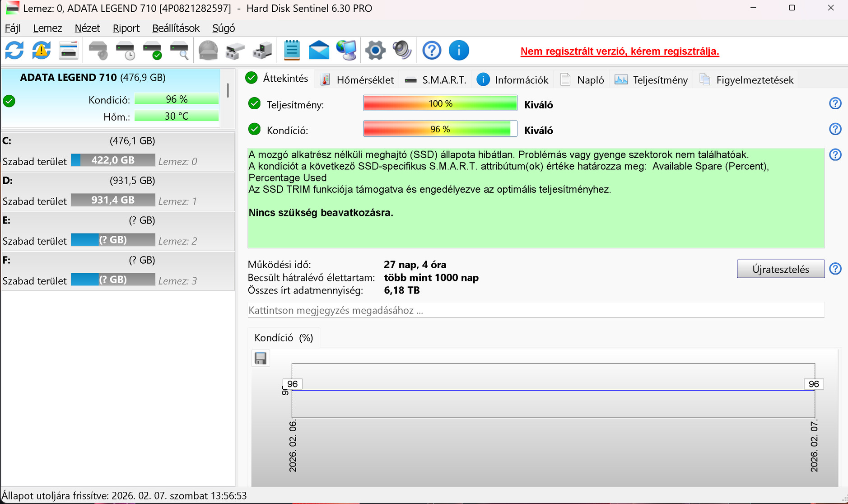Image resolution: width=848 pixels, height=504 pixels.
Task: Click the disk with magnifier toolbar icon
Action: pos(180,50)
